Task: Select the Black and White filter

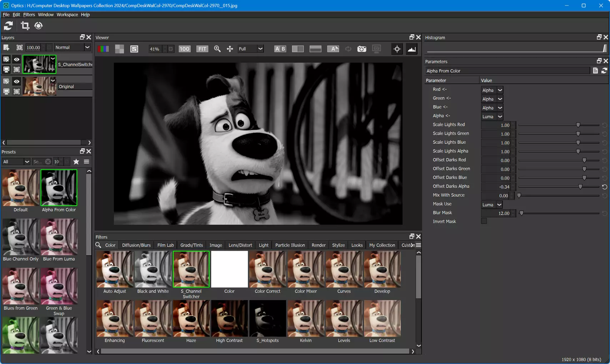Action: point(153,272)
